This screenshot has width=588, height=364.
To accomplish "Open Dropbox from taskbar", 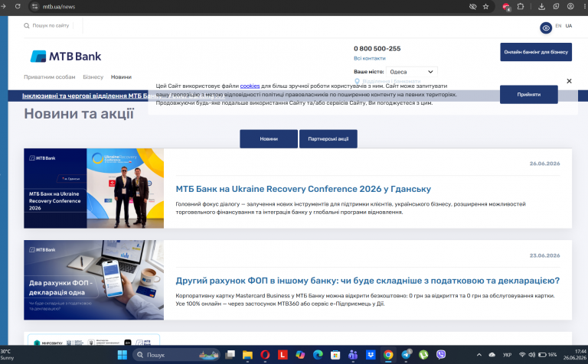I will point(371,355).
